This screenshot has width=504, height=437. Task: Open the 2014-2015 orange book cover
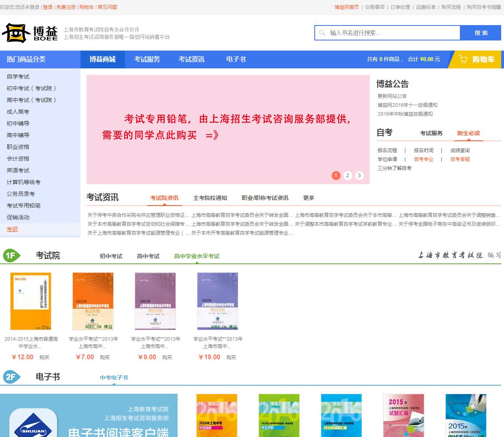pyautogui.click(x=31, y=301)
